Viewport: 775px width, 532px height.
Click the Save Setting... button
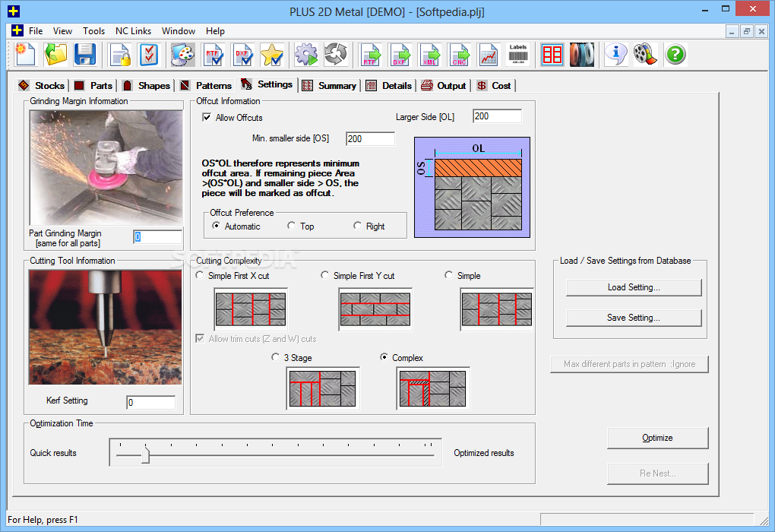tap(634, 318)
